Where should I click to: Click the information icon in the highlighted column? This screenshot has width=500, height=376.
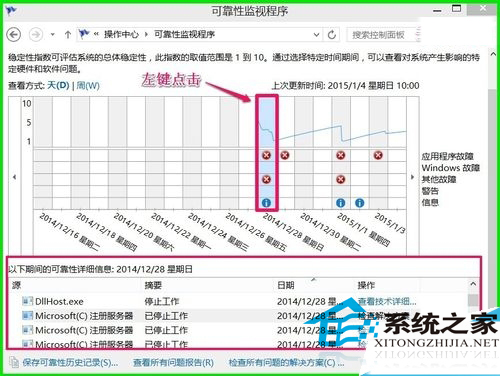(266, 203)
